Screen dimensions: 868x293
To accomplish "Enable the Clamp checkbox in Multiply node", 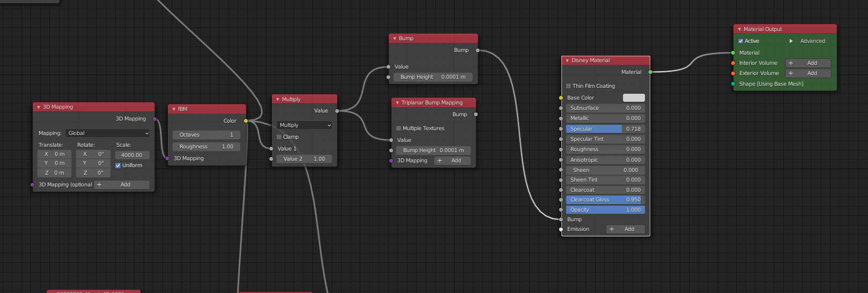I will point(279,137).
